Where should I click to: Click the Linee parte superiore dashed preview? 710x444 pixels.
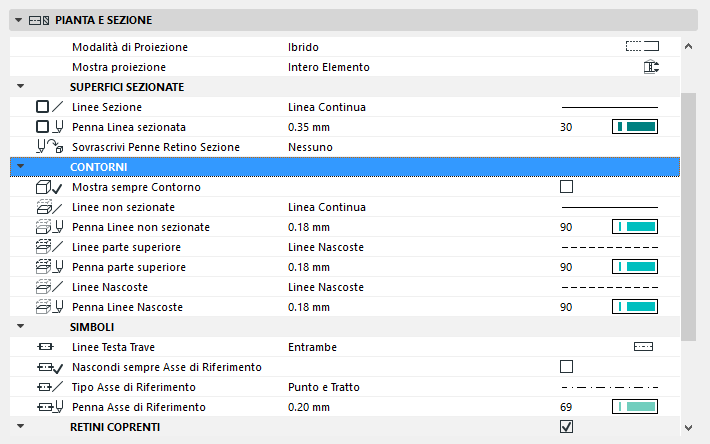[609, 247]
